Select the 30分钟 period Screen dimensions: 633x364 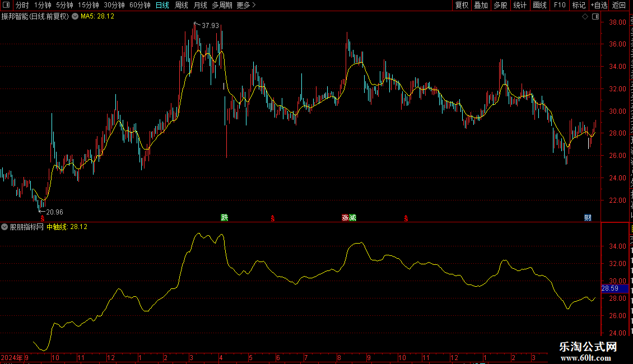tap(114, 5)
